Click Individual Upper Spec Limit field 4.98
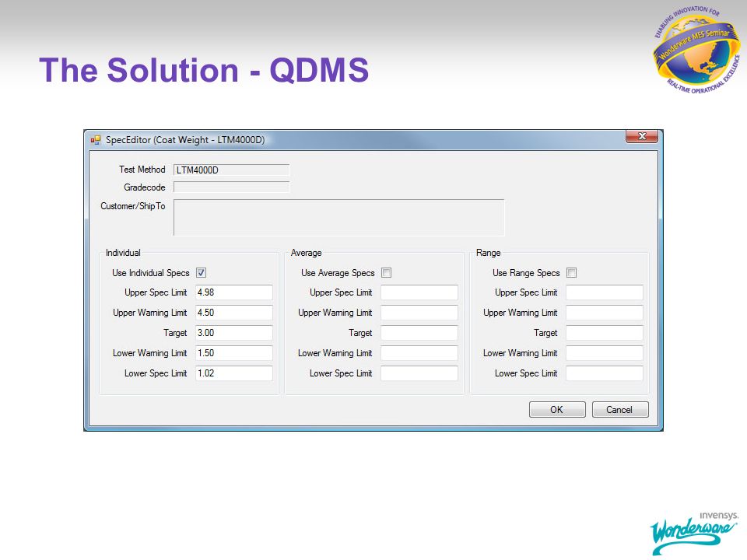 (x=234, y=292)
